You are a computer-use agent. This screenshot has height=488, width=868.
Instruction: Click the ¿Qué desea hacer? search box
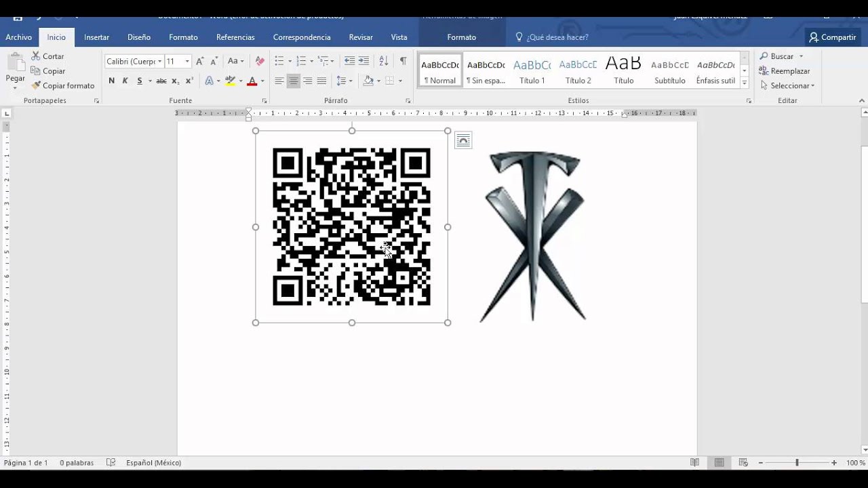[x=551, y=37]
